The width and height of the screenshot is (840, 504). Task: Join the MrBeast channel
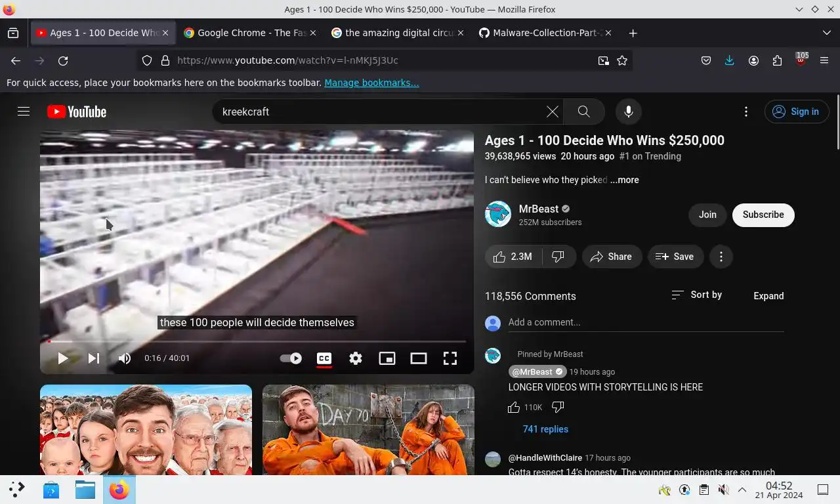[x=707, y=215]
